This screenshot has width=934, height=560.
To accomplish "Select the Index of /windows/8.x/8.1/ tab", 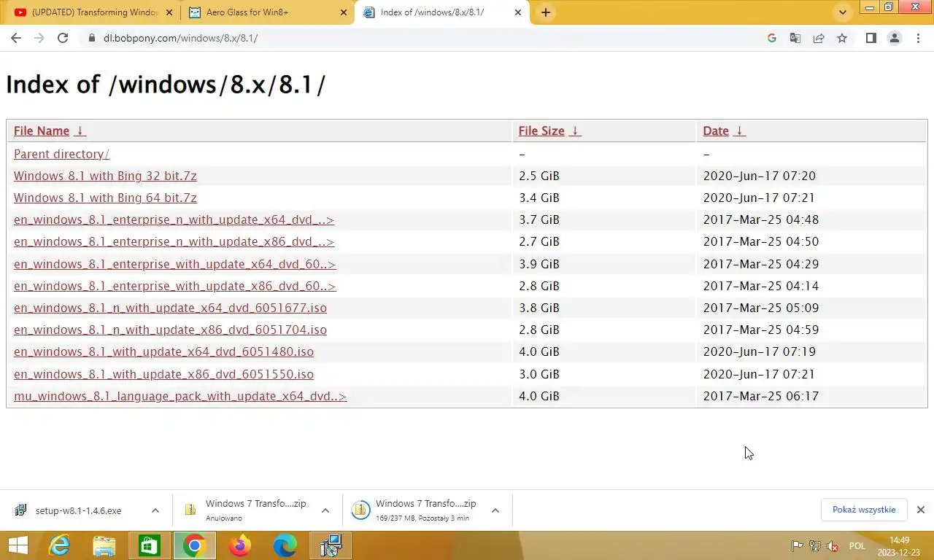I will 442,12.
